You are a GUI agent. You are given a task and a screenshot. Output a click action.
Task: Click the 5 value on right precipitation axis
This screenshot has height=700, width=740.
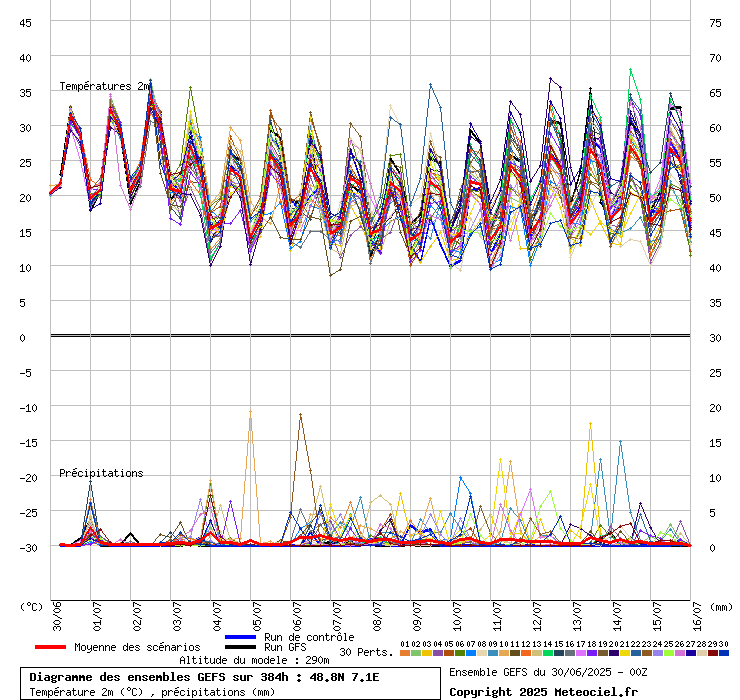(x=713, y=513)
